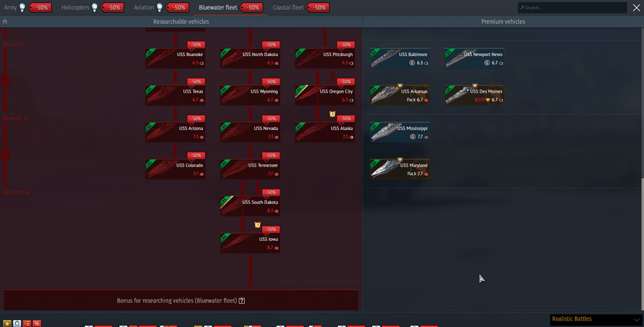Click the red percent discount icon

tap(37, 323)
